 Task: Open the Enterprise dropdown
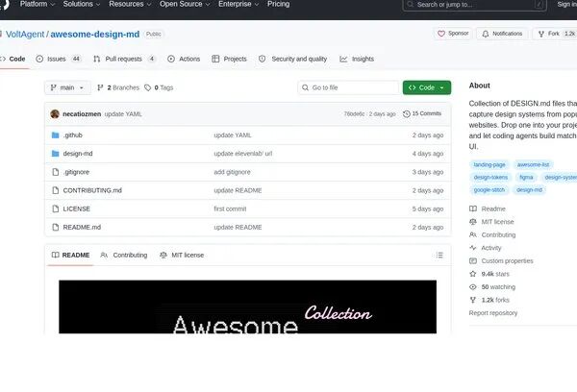(238, 4)
